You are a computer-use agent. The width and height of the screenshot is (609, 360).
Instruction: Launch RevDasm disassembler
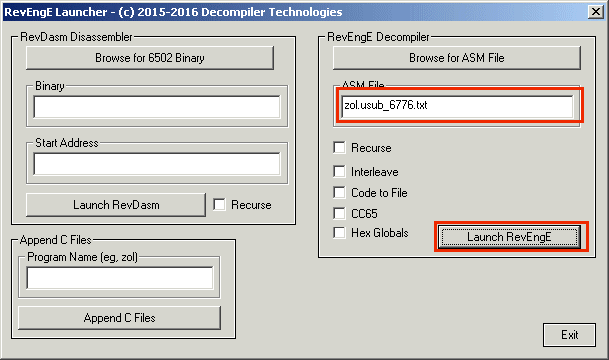[x=116, y=205]
